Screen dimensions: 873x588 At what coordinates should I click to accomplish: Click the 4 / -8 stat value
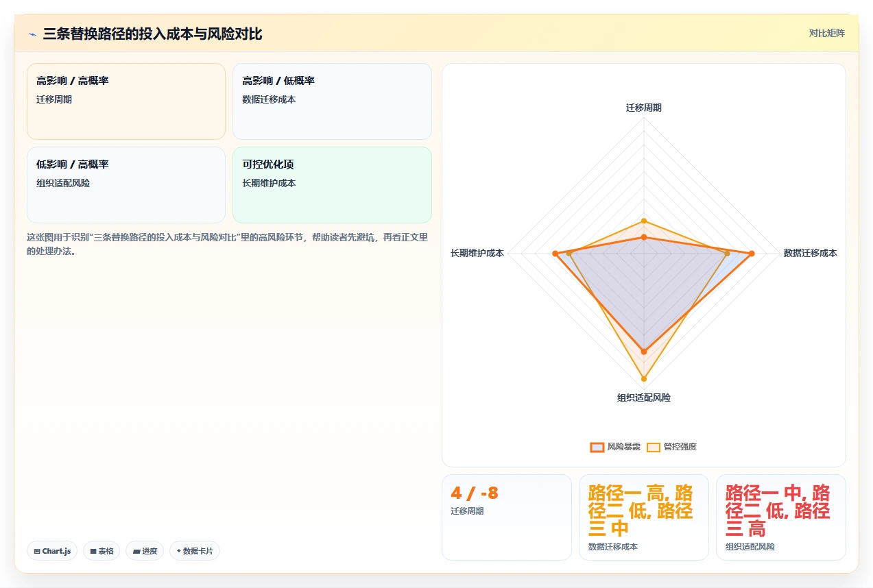[x=475, y=493]
